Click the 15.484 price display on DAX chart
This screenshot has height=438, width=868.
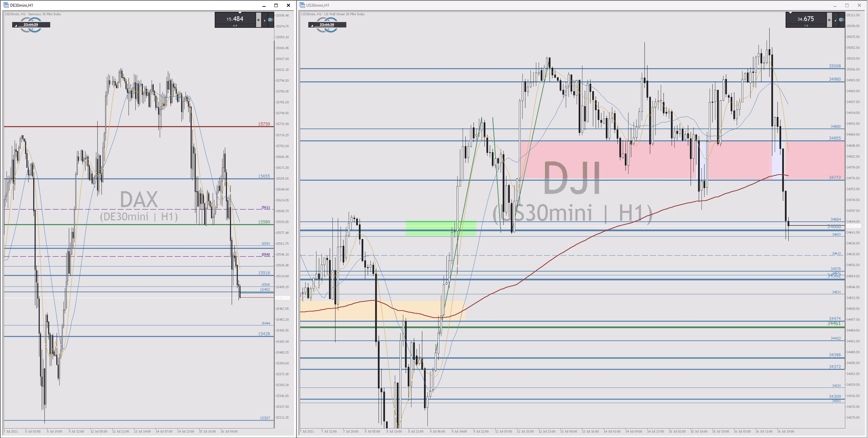[235, 19]
